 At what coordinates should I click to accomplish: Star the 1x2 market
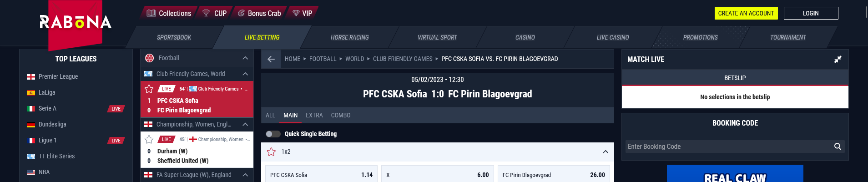(x=272, y=152)
